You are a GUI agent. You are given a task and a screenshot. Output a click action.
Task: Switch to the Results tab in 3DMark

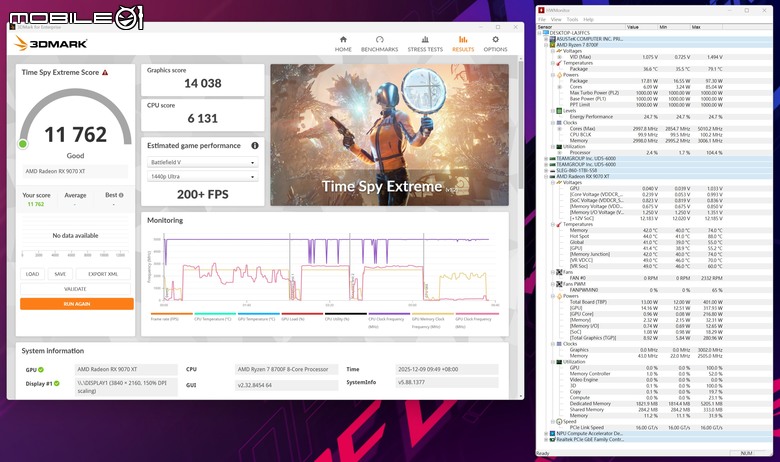(x=463, y=44)
